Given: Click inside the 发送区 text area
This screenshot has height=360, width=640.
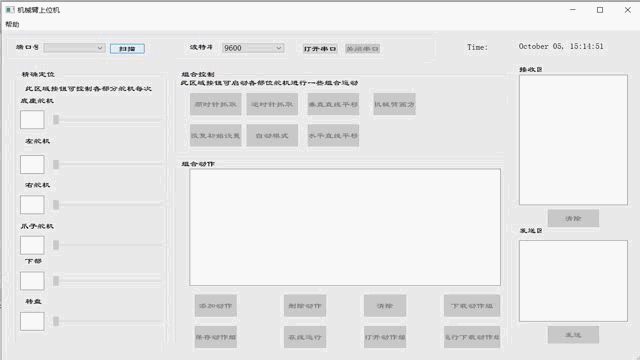Looking at the screenshot, I should click(573, 281).
